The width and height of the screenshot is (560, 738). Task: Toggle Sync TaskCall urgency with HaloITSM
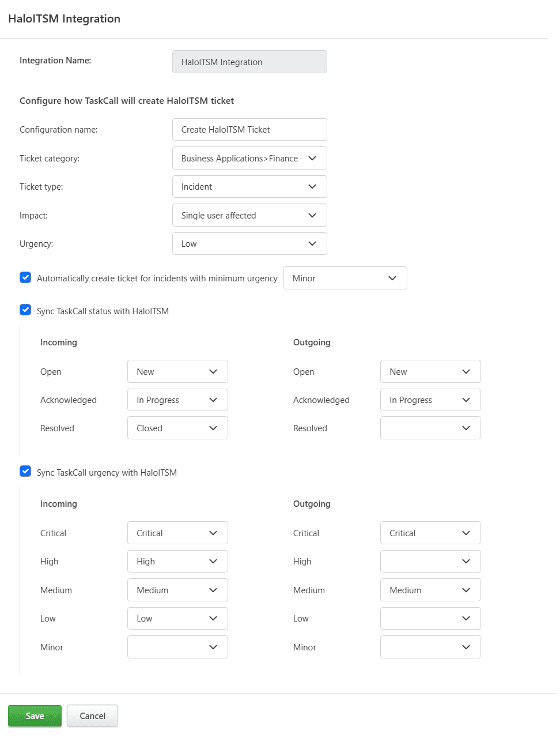pyautogui.click(x=25, y=471)
